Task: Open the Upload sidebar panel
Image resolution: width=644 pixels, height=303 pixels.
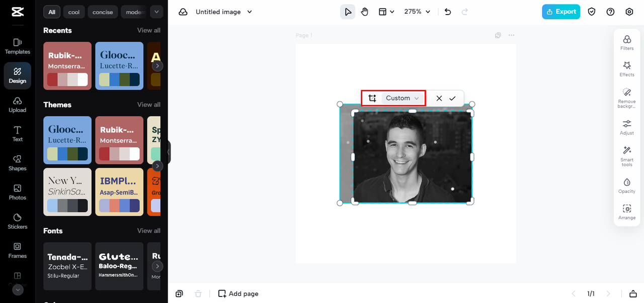Action: coord(18,105)
